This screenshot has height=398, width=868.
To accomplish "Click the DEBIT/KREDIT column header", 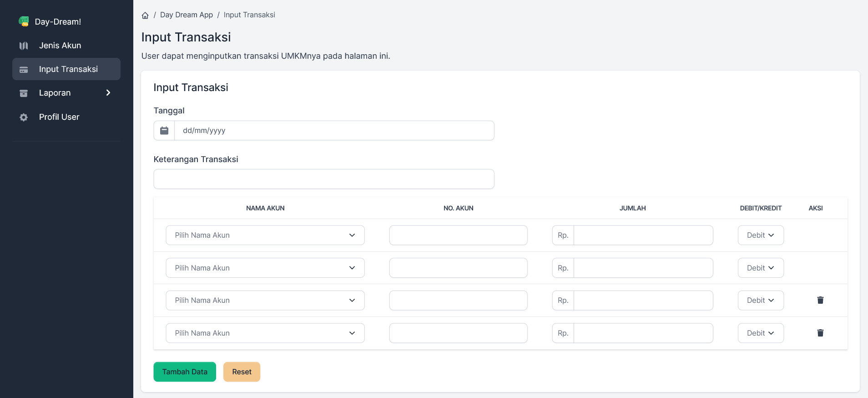I will click(x=761, y=208).
